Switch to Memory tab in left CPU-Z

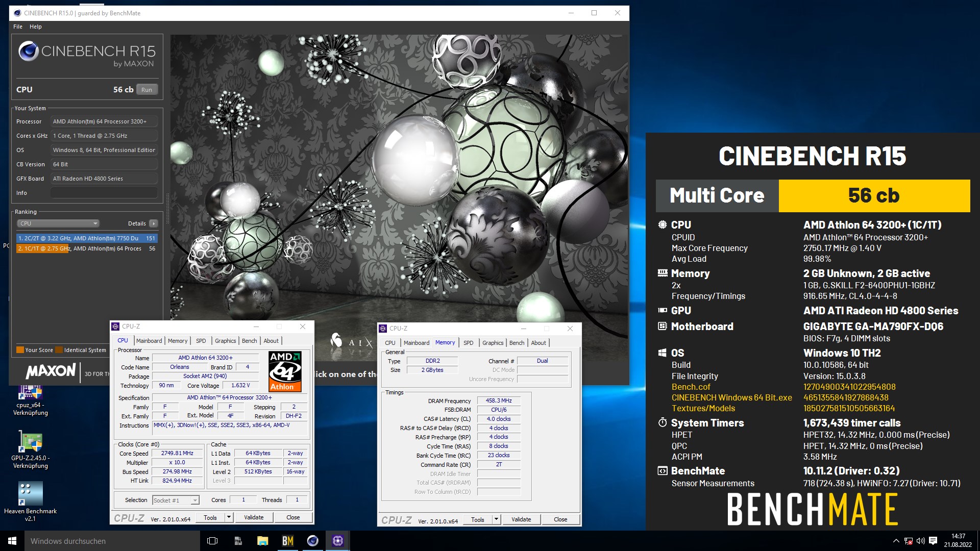click(x=178, y=341)
